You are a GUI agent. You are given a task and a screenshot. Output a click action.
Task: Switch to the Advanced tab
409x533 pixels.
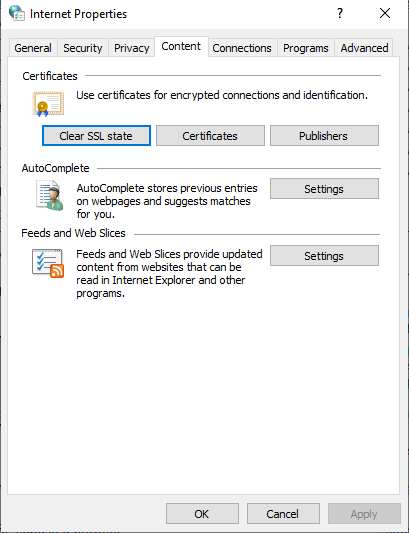[x=364, y=48]
